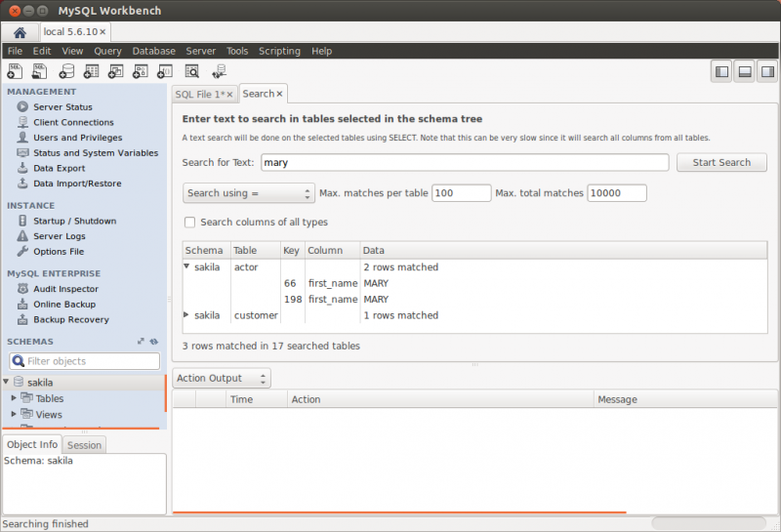
Task: Select the result row with key 66
Action: click(x=474, y=283)
